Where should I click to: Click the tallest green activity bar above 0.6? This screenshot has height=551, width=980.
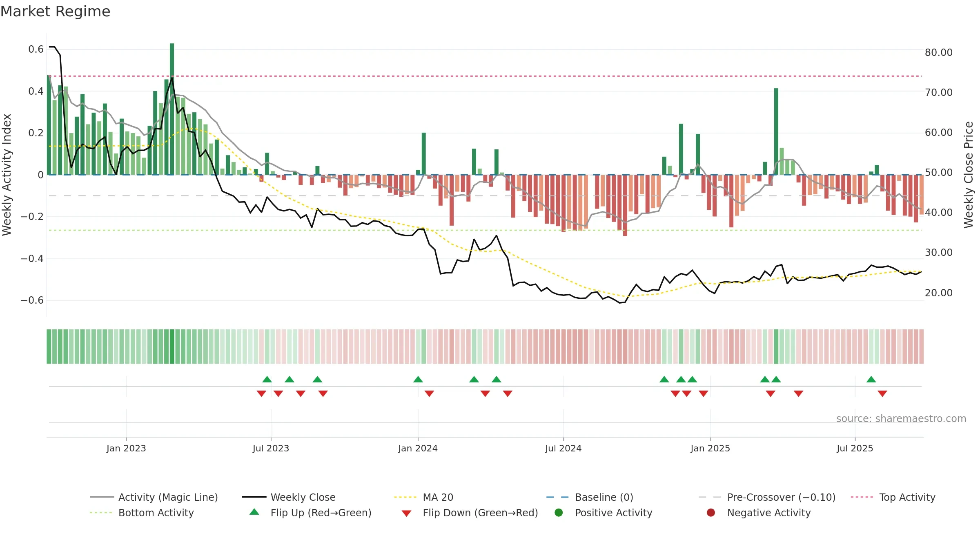pos(172,109)
